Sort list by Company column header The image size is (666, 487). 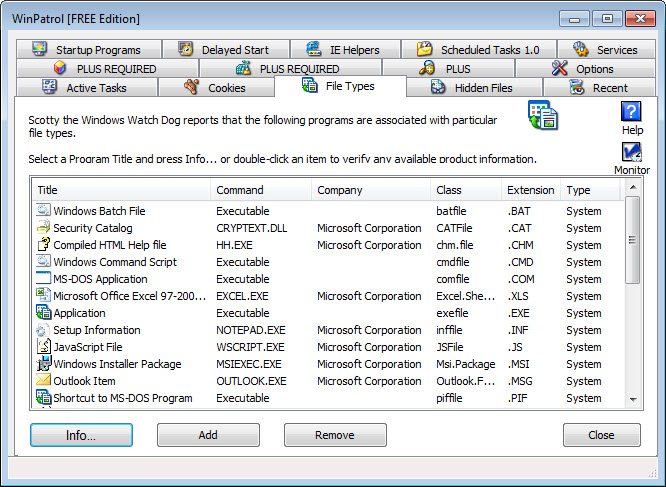[x=371, y=190]
